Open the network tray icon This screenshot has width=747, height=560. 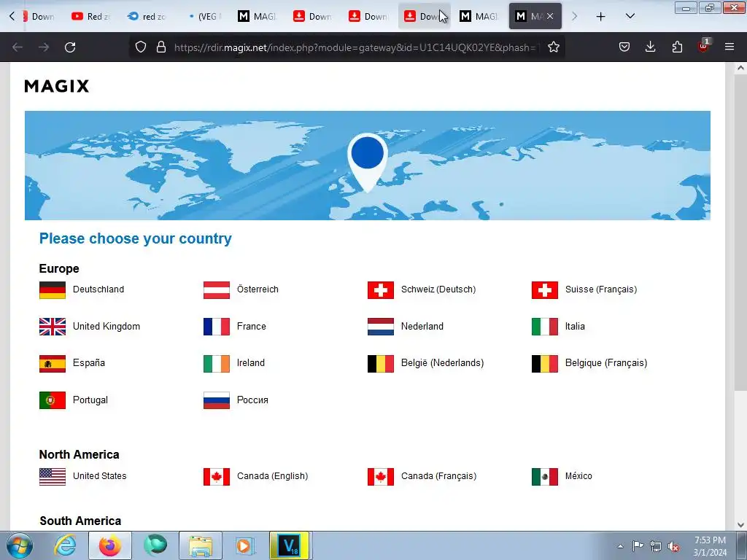click(656, 547)
